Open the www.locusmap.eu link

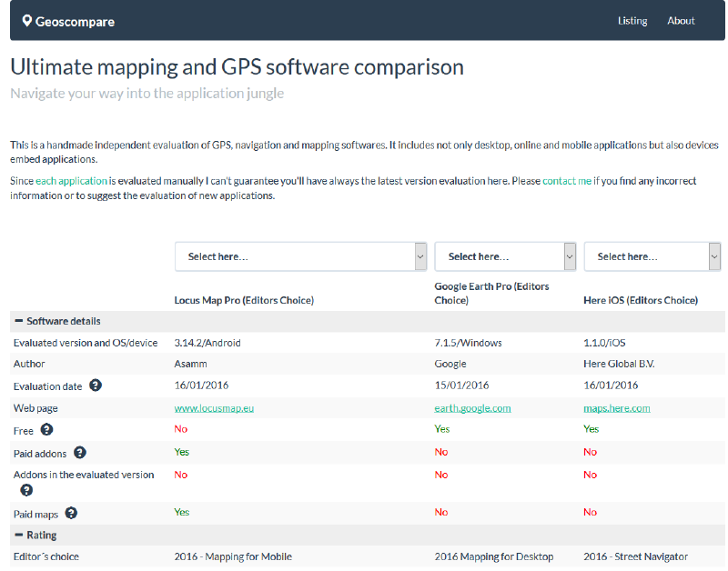point(214,408)
